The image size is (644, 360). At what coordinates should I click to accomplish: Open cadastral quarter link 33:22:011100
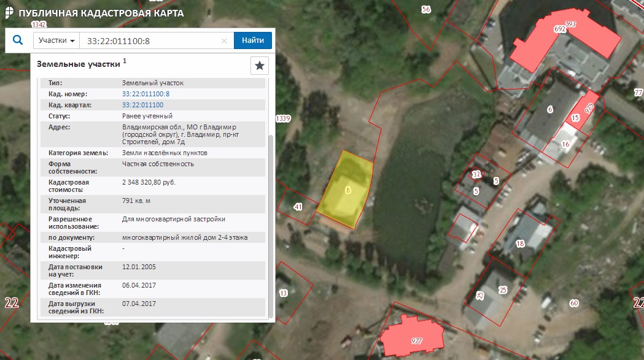(x=142, y=105)
